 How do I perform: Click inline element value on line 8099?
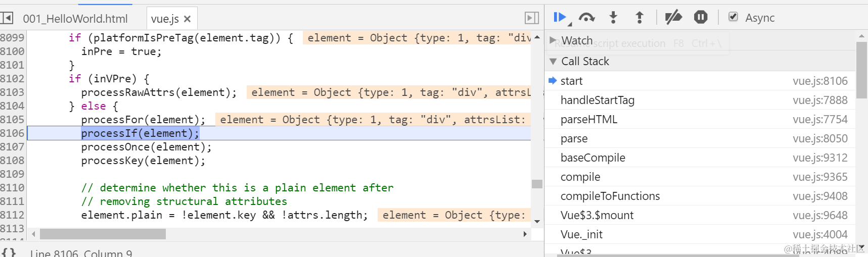point(417,38)
